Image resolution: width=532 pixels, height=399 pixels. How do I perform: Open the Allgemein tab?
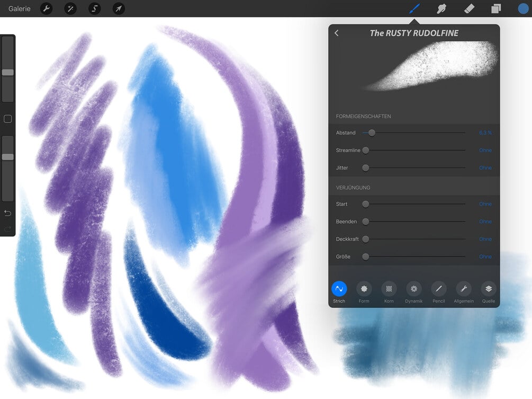(464, 292)
